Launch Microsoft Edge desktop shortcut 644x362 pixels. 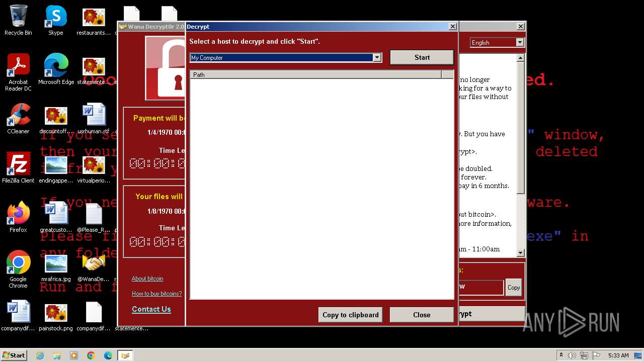[x=56, y=69]
